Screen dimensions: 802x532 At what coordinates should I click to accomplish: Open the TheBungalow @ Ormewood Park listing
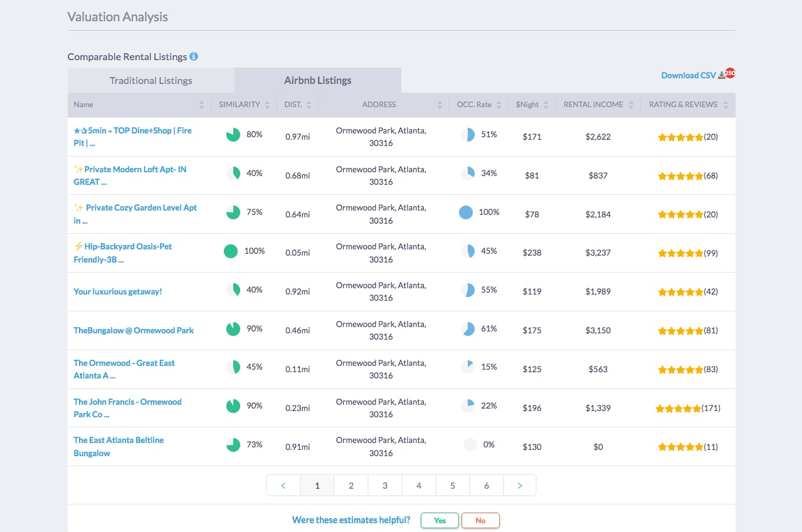point(134,330)
